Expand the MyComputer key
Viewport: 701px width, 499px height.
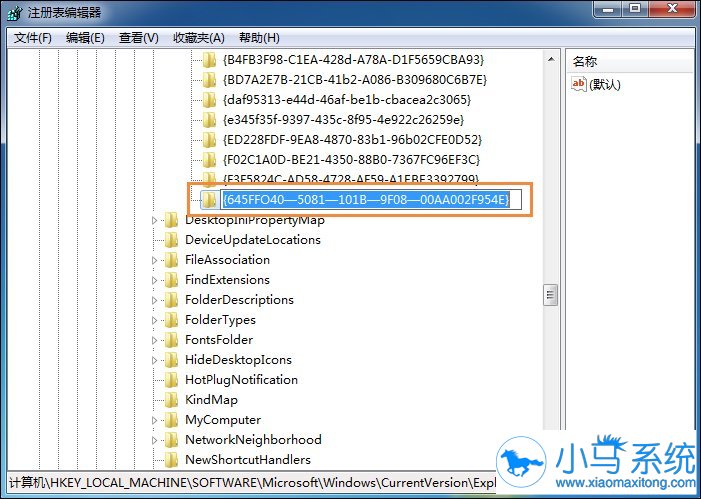[154, 420]
